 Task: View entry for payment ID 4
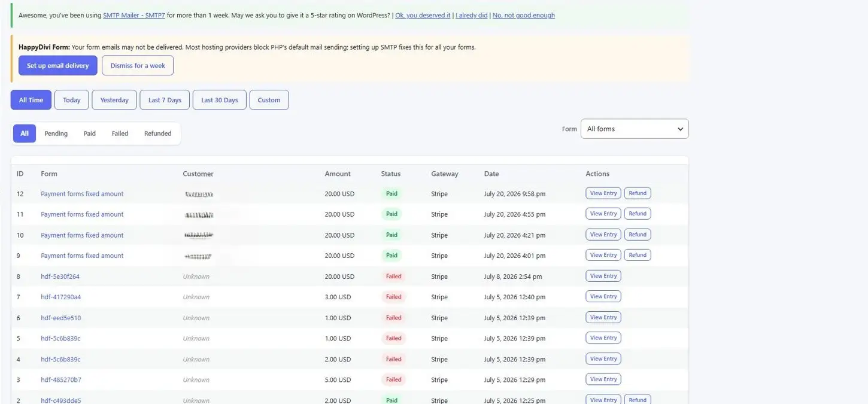coord(603,359)
